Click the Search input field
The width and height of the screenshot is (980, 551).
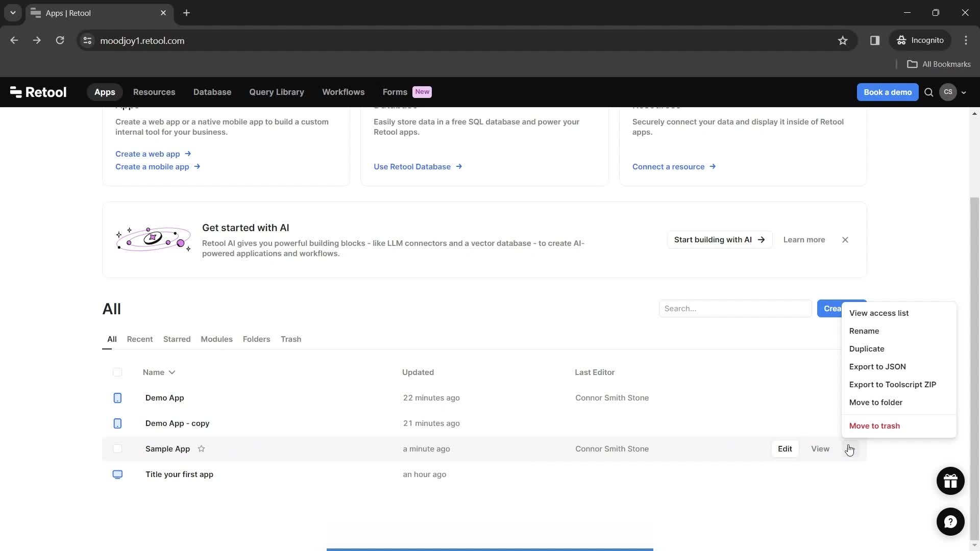(x=737, y=309)
